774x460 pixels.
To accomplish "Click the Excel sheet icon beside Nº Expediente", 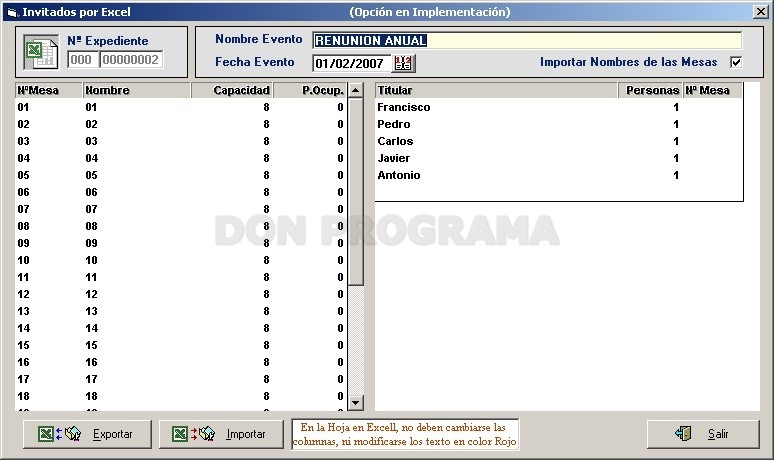I will point(41,52).
